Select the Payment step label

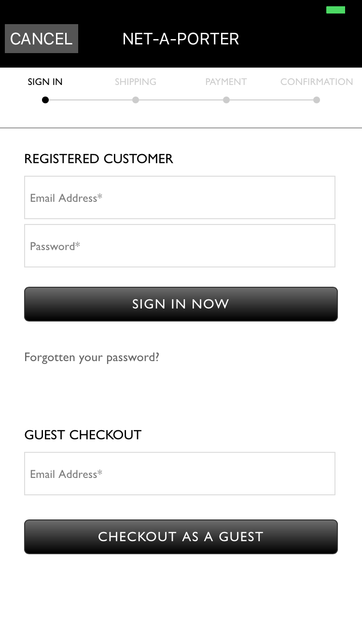pos(226,82)
